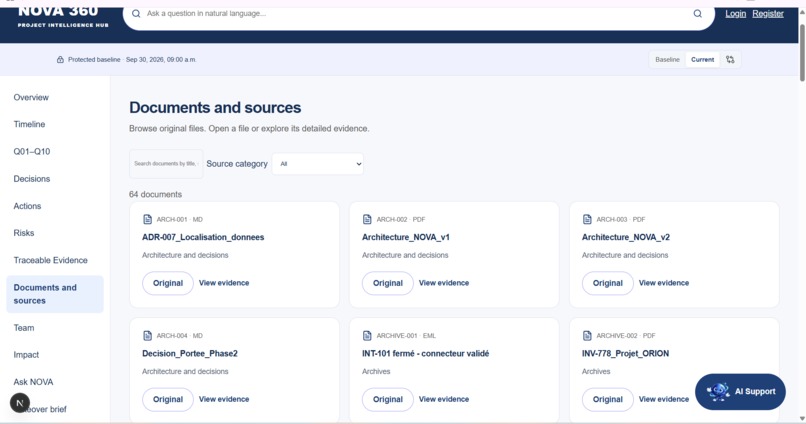Go to Impact in the sidebar

point(26,355)
